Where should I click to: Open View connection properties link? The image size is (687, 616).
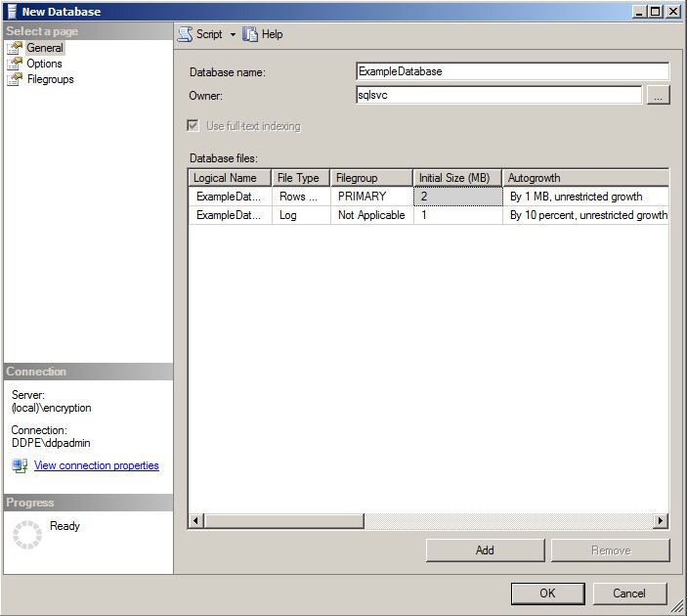pyautogui.click(x=97, y=465)
